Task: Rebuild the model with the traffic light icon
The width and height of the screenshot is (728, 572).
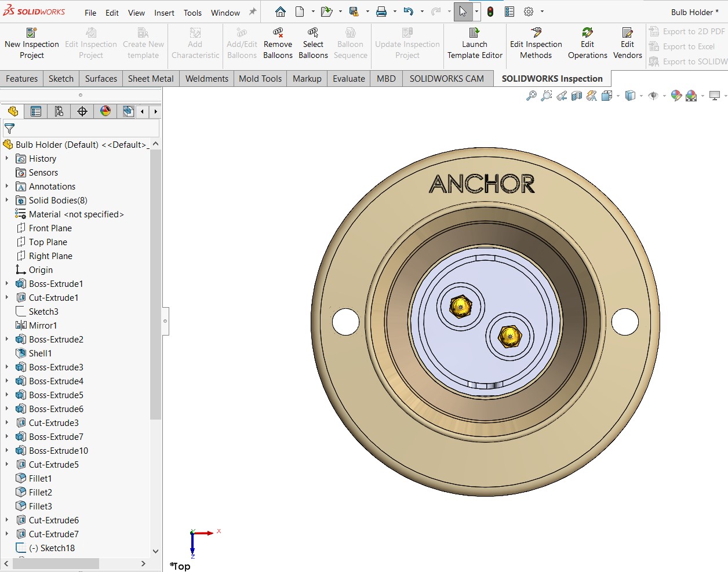Action: point(490,12)
